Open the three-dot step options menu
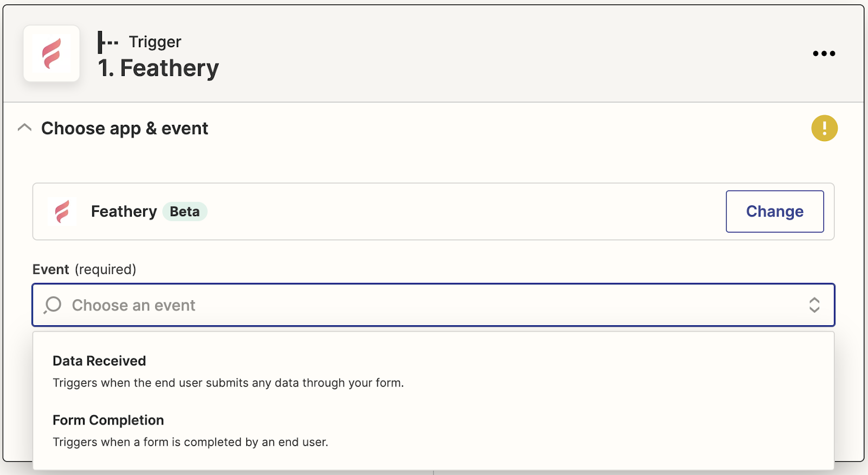Image resolution: width=868 pixels, height=475 pixels. pos(824,53)
